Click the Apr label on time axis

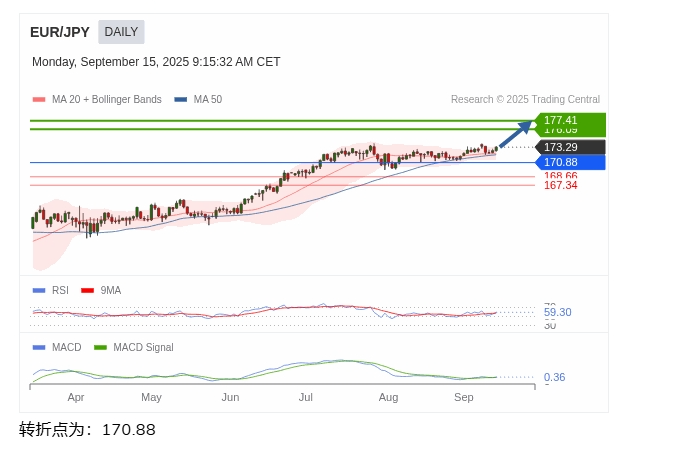[76, 397]
